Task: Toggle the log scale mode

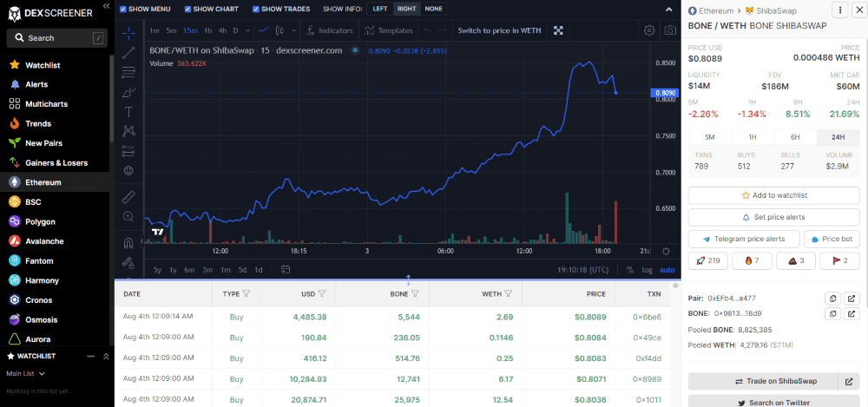Action: click(647, 270)
